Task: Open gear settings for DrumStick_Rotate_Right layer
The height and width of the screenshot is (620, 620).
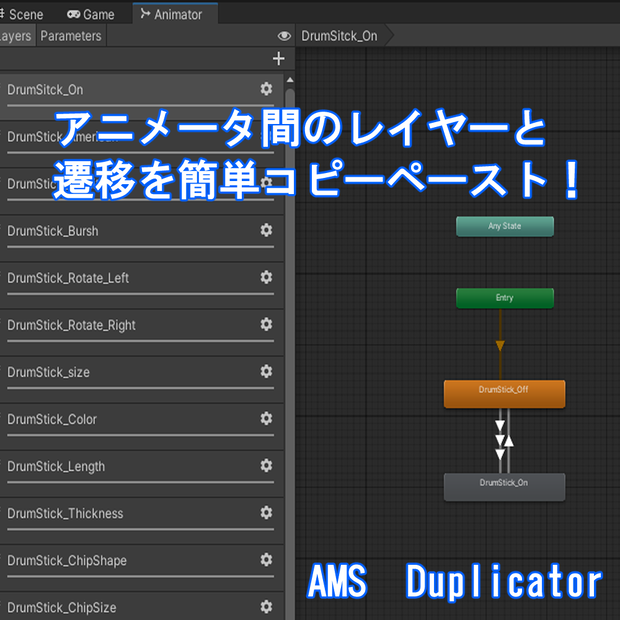Action: pos(266,324)
